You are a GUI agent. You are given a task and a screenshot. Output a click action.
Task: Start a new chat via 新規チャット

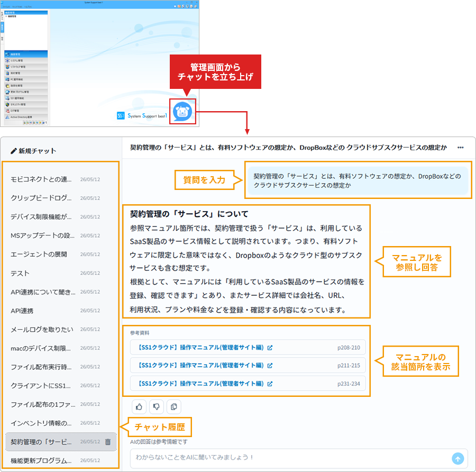click(x=33, y=151)
